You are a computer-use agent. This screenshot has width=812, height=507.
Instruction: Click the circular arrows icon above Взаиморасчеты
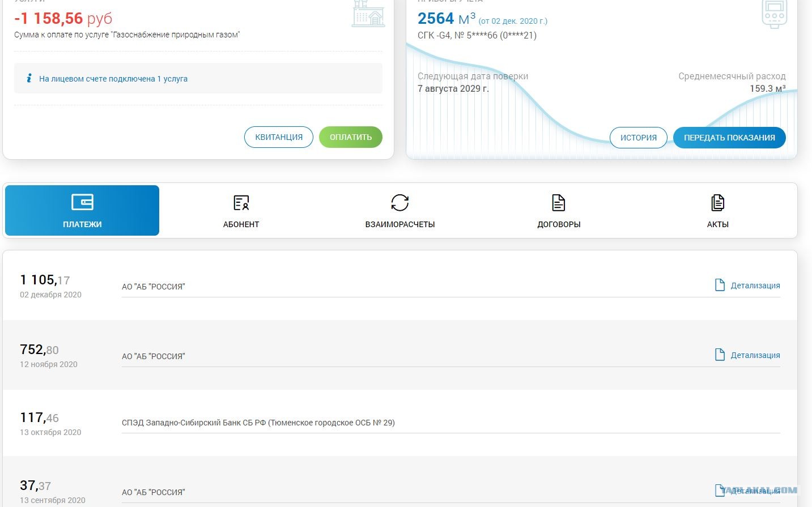pyautogui.click(x=400, y=202)
